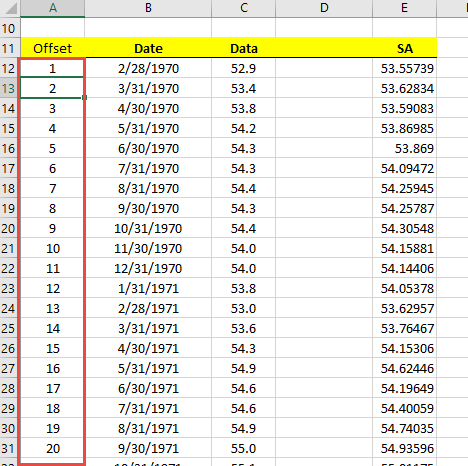Click the fill handle of cell A13
Viewport: 468px width, 466px height.
click(84, 97)
